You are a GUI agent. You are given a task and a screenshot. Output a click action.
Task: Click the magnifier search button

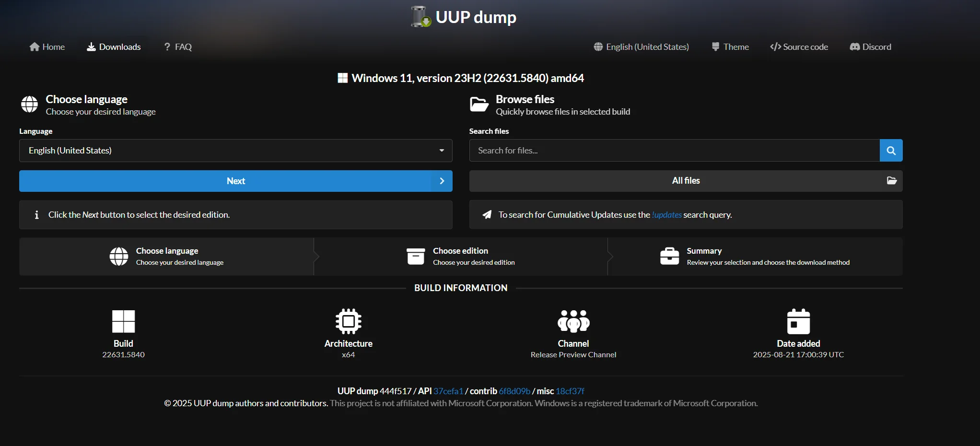(x=891, y=151)
